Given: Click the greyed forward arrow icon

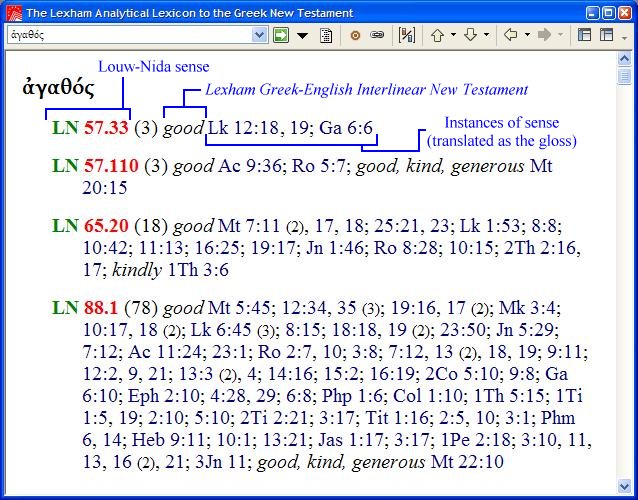Looking at the screenshot, I should 544,35.
